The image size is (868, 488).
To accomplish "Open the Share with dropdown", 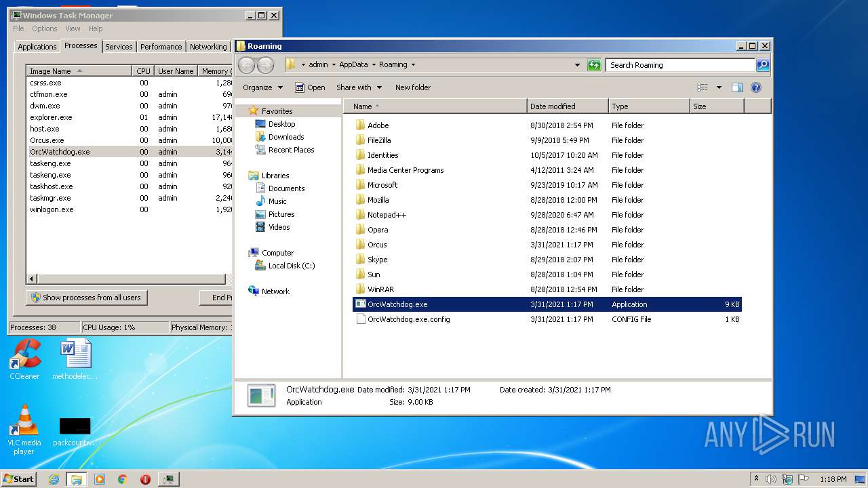I will click(x=359, y=87).
